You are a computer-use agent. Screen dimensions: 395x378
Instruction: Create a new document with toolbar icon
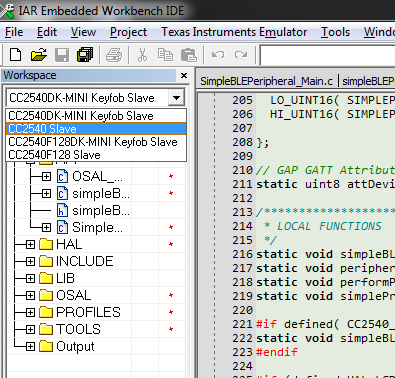(15, 55)
